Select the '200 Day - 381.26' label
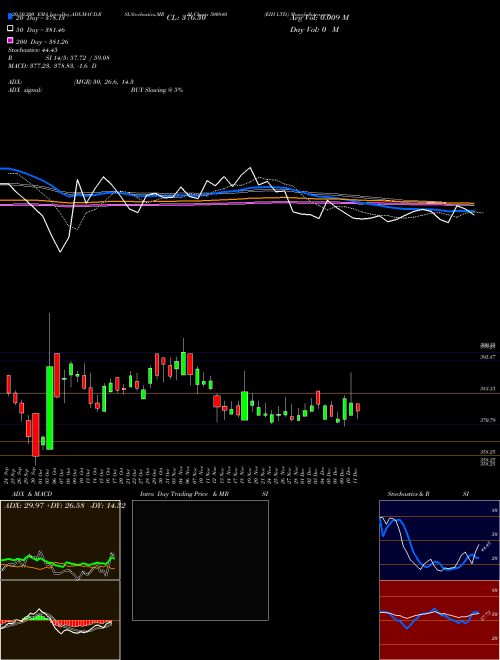Screen dimensions: 500x660 point(42,42)
